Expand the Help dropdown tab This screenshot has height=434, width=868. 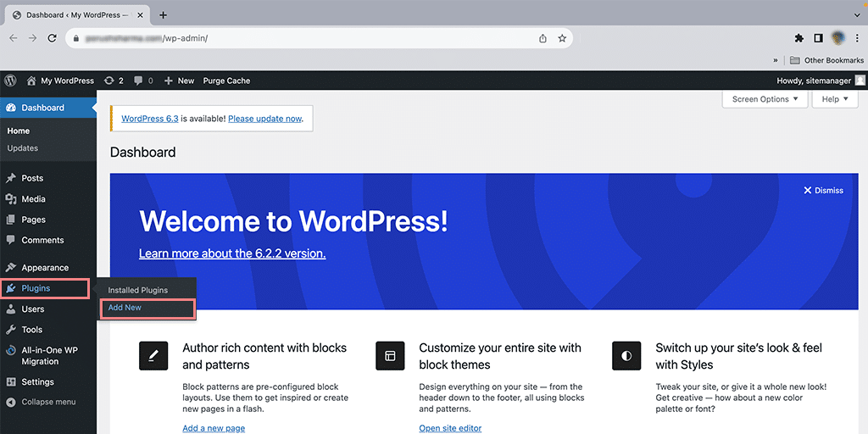835,99
